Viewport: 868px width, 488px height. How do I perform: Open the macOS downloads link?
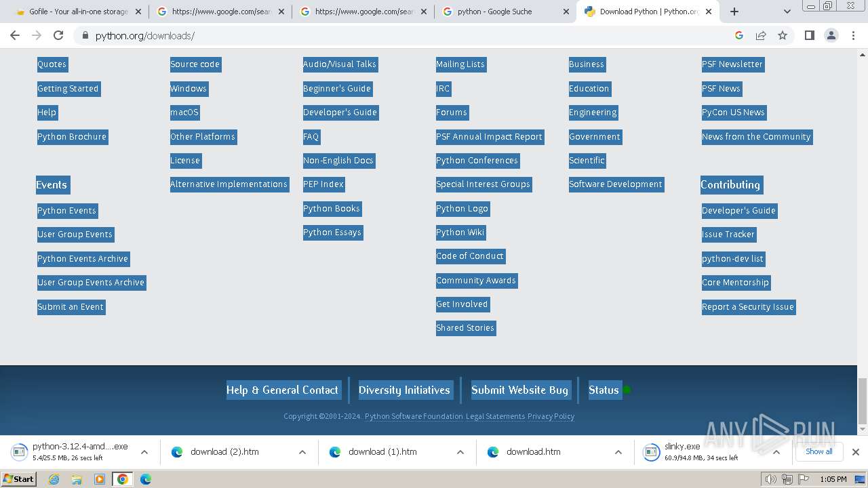[184, 113]
